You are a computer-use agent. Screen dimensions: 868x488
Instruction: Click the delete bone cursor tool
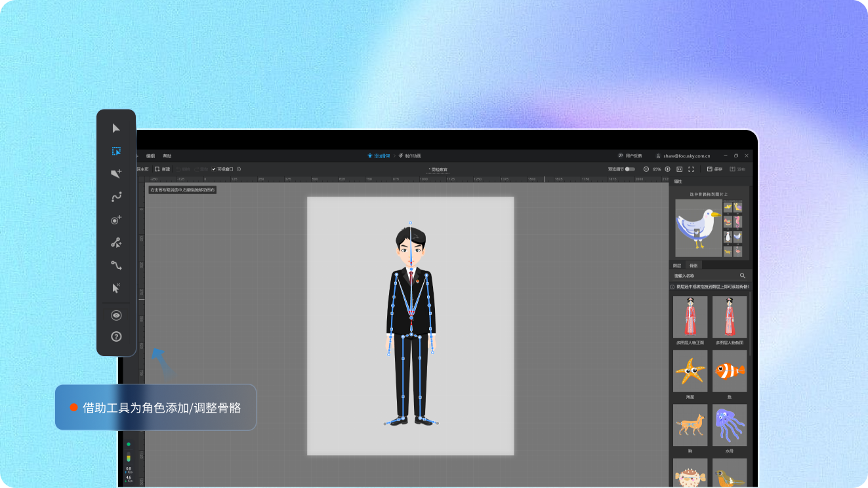click(x=116, y=288)
